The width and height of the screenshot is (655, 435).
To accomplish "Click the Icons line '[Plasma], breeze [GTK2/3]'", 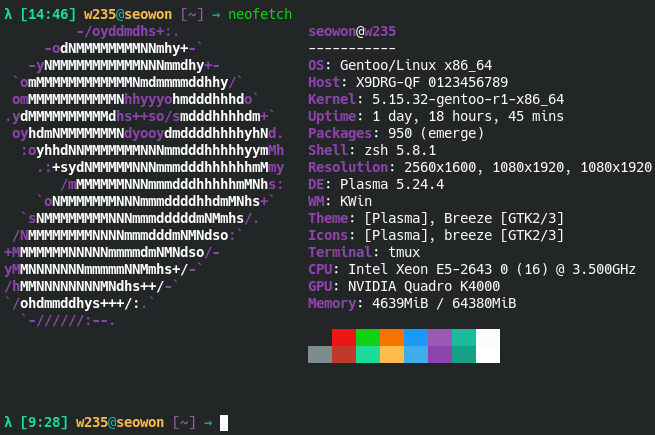I will pyautogui.click(x=464, y=235).
